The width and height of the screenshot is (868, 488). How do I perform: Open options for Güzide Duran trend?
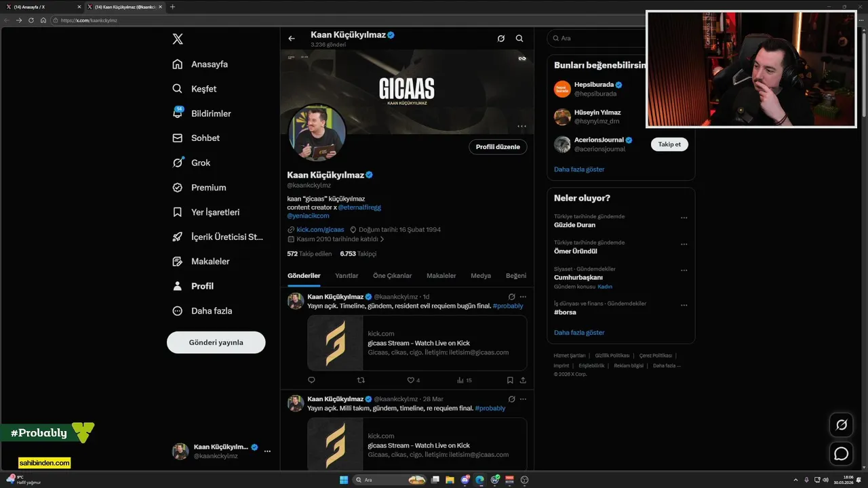pos(684,218)
